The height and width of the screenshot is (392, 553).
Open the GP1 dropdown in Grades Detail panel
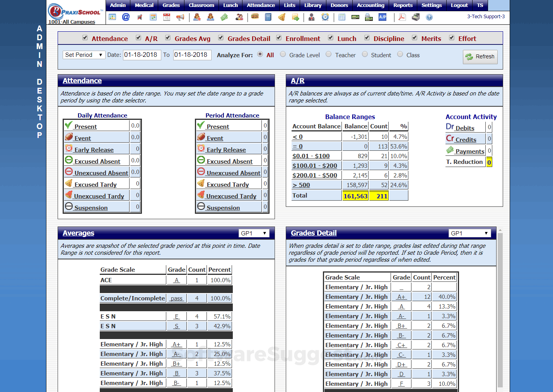pyautogui.click(x=469, y=233)
